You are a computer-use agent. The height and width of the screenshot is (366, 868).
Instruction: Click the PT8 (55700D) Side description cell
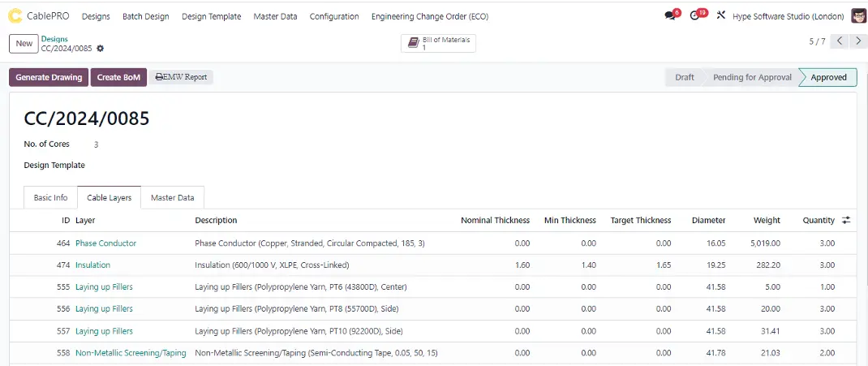(x=297, y=309)
